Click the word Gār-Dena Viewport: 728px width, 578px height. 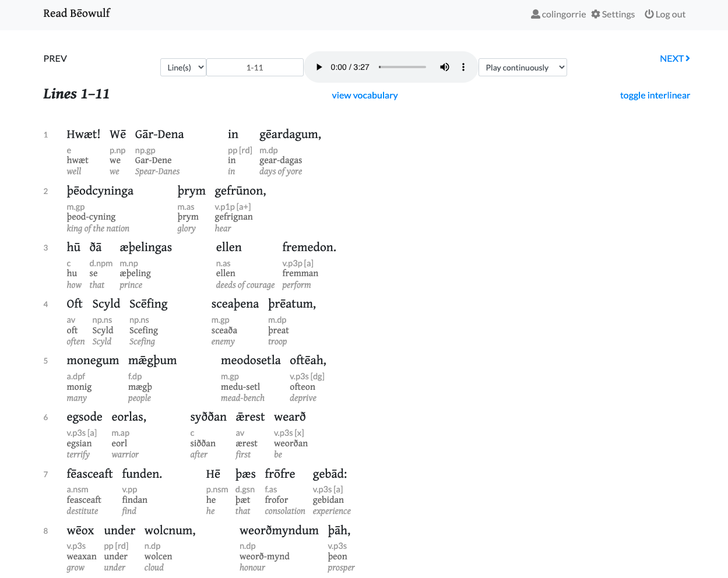[x=159, y=134]
